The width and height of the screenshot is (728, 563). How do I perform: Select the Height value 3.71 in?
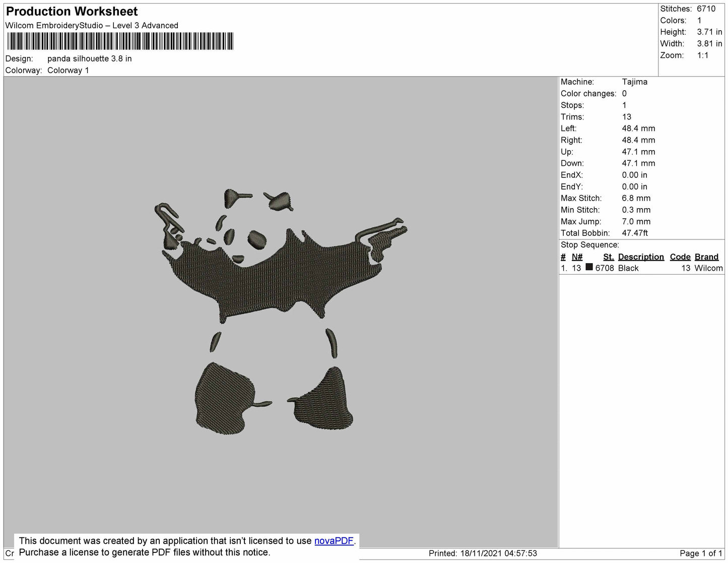point(709,32)
